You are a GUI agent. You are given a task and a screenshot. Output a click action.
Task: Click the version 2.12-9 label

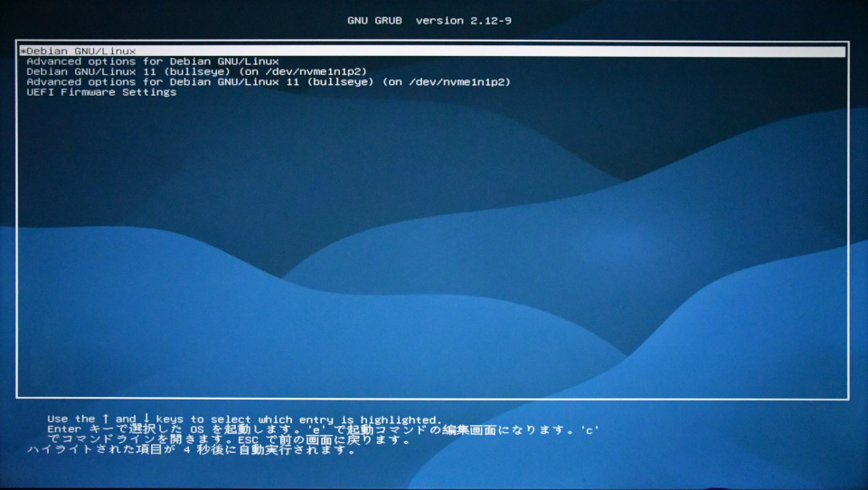click(x=464, y=21)
